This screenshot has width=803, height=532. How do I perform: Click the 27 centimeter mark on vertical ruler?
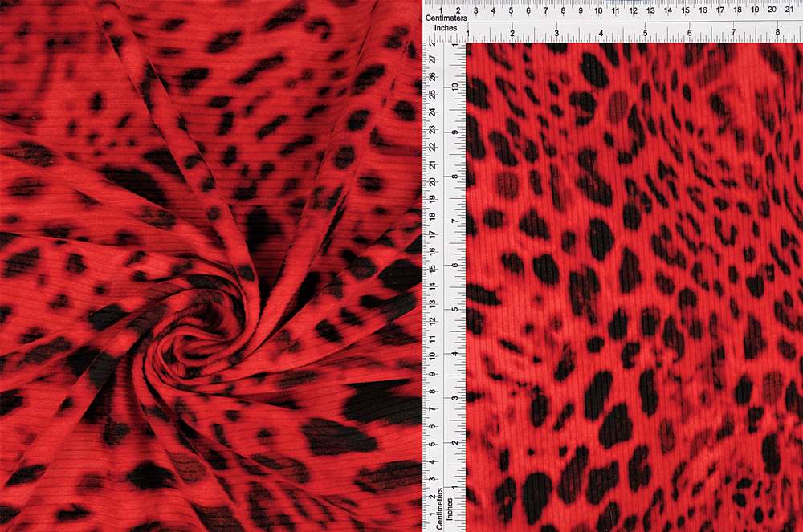tap(434, 60)
